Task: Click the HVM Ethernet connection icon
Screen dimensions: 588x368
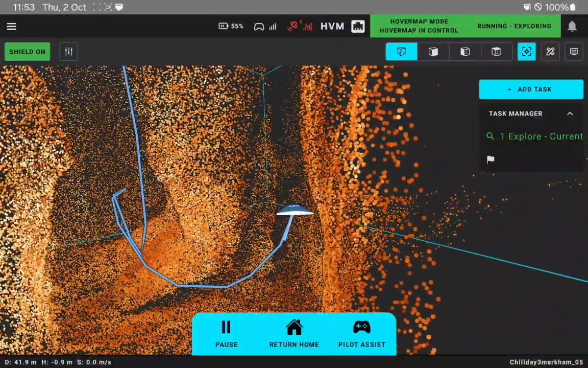Action: [358, 27]
